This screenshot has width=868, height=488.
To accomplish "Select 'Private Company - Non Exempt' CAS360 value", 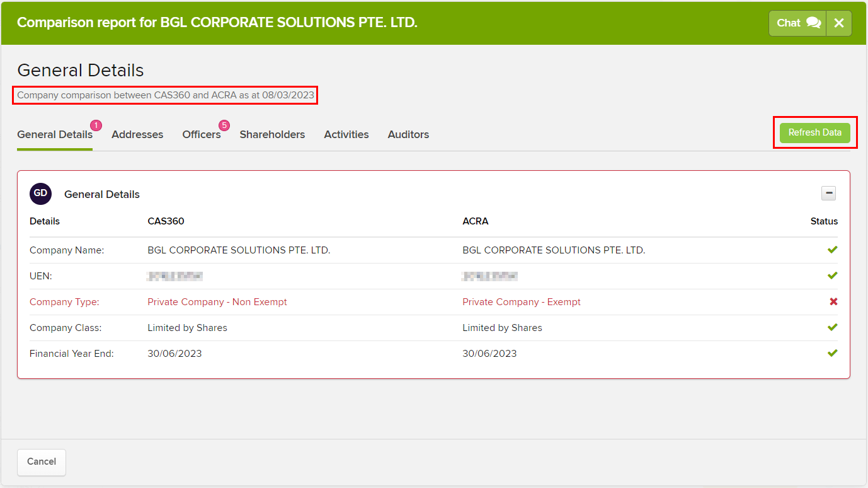I will tap(217, 302).
